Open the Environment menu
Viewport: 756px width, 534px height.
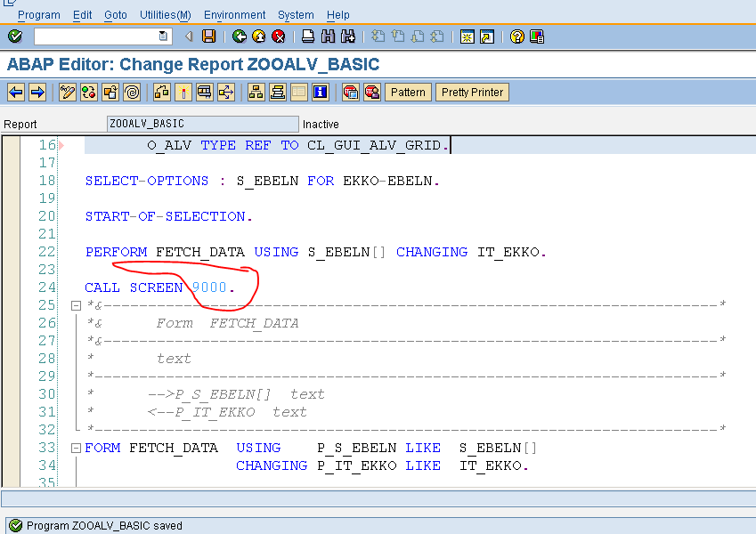(234, 14)
